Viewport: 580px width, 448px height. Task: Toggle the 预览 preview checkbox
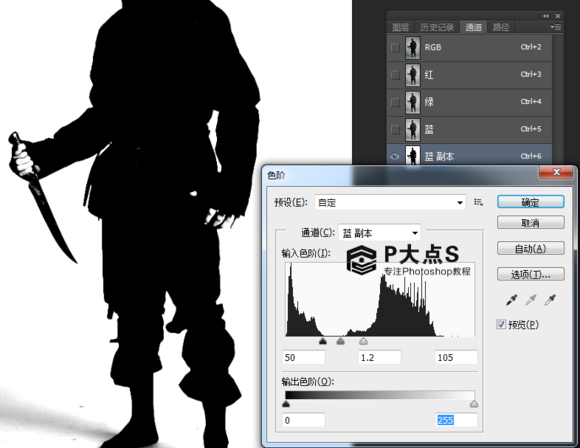[501, 324]
